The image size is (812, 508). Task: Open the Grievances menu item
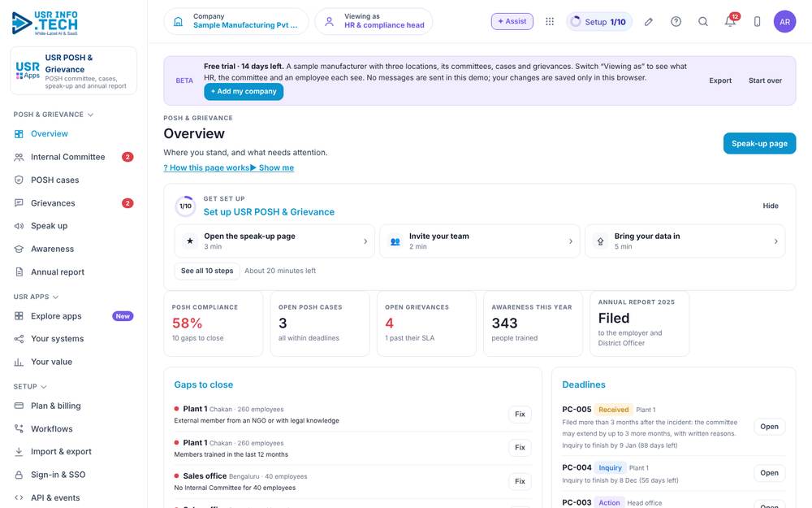pos(74,202)
